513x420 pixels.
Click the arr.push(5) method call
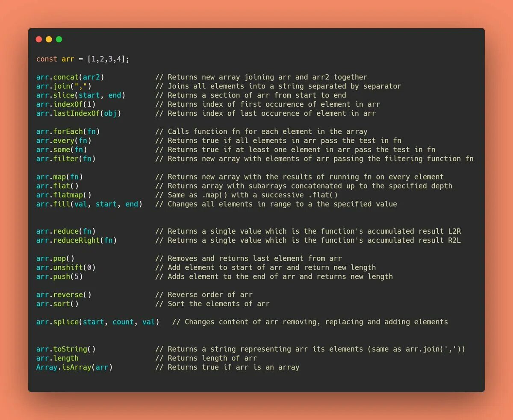point(59,276)
